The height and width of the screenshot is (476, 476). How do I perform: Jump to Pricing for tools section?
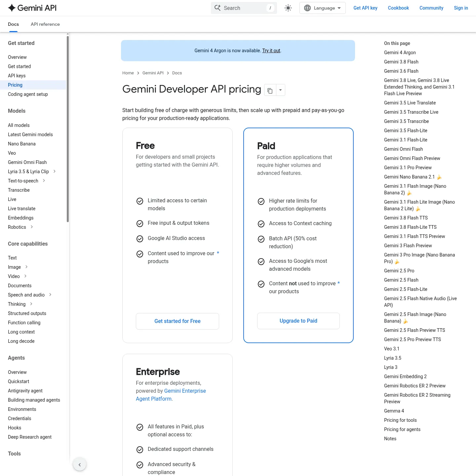coord(400,420)
